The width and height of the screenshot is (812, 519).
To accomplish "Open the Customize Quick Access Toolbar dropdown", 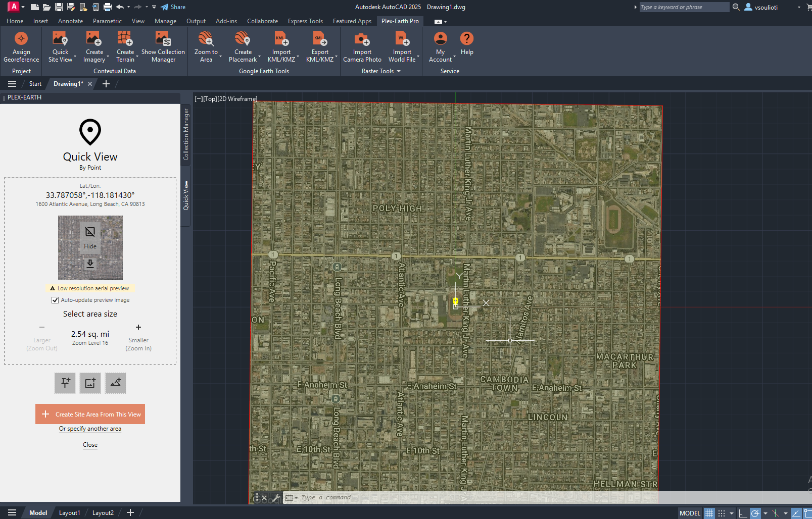I will pyautogui.click(x=154, y=7).
